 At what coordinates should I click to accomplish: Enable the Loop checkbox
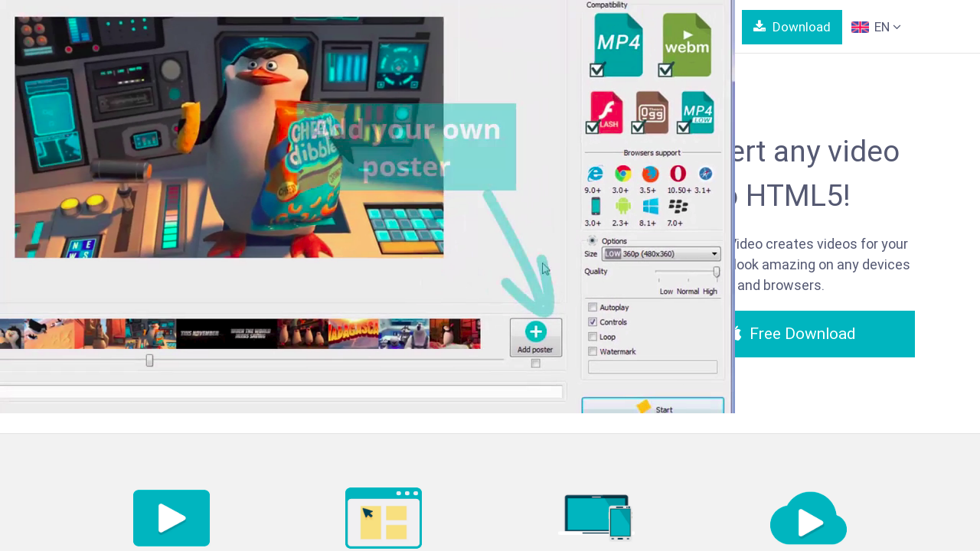(593, 337)
